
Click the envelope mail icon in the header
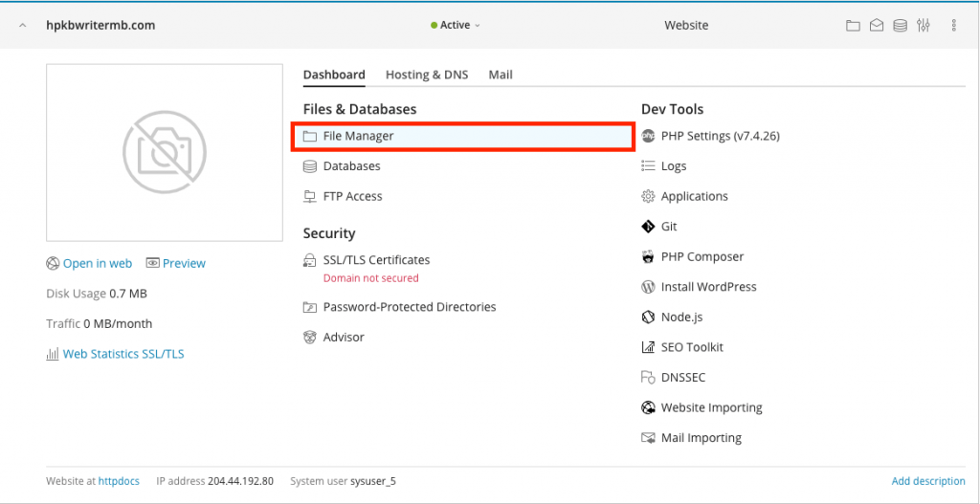coord(877,26)
